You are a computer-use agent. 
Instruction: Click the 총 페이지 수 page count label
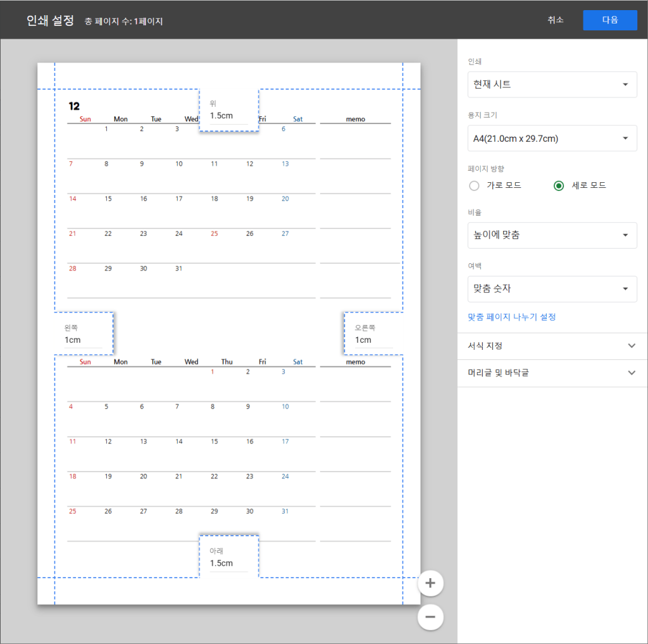pyautogui.click(x=123, y=22)
